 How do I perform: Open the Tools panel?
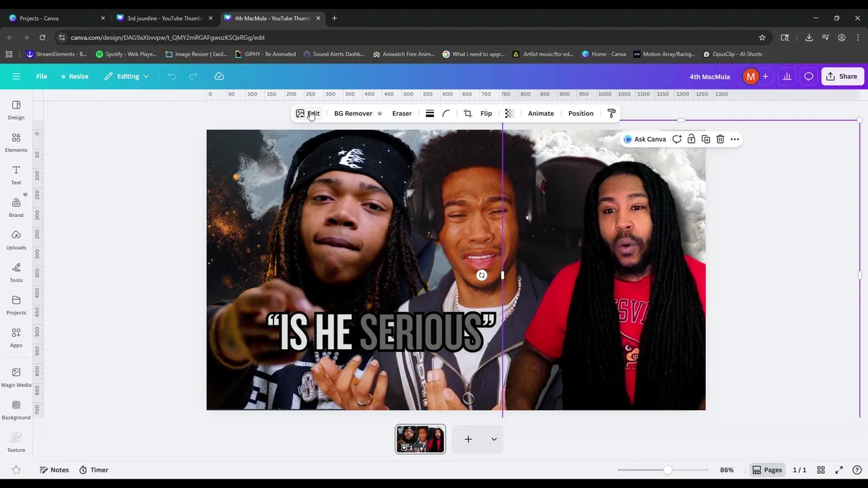[16, 272]
